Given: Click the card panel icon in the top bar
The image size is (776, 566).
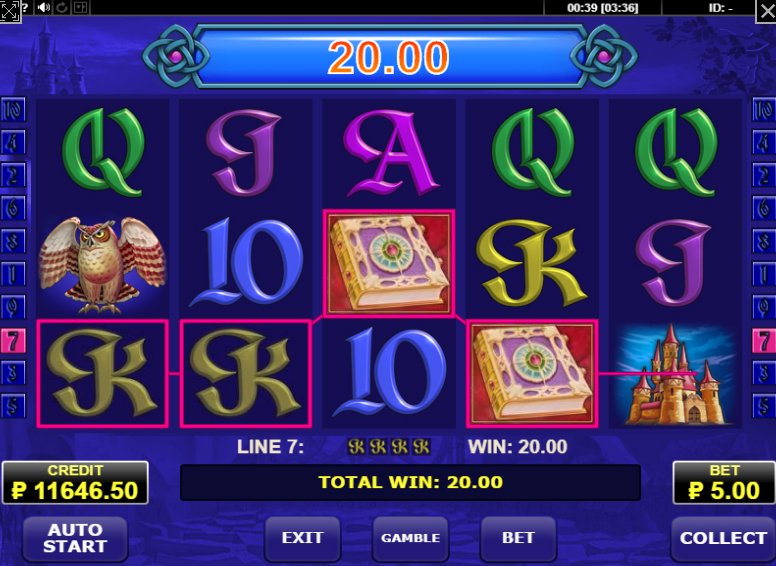Looking at the screenshot, I should (x=80, y=7).
